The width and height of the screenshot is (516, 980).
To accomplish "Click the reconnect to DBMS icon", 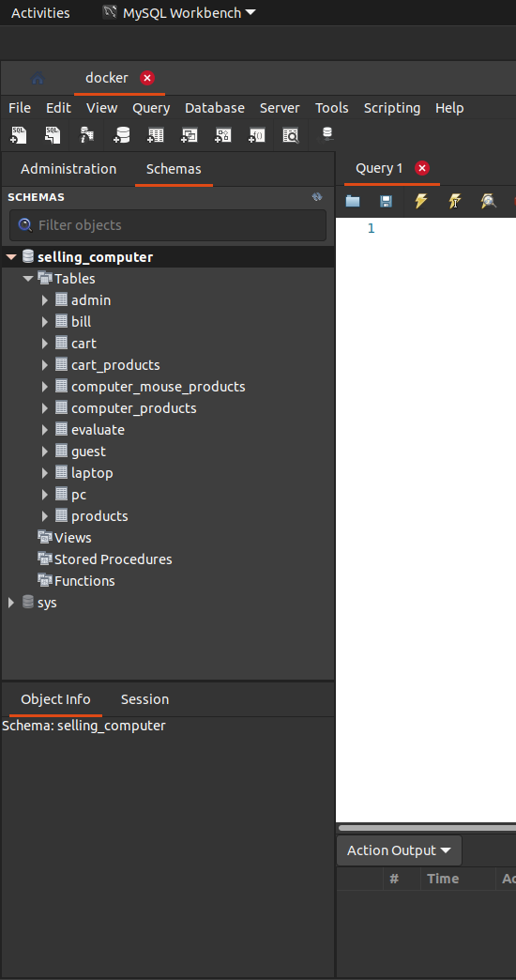I will tap(326, 134).
